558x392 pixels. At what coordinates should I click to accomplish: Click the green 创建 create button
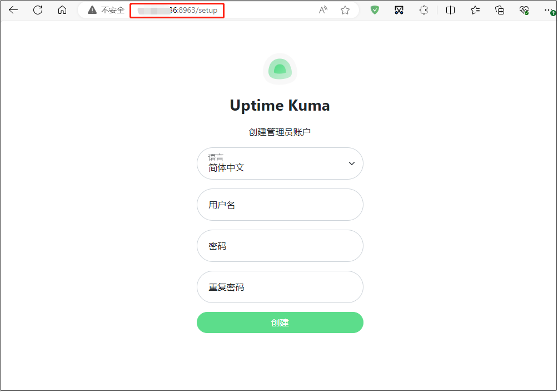[x=280, y=322]
